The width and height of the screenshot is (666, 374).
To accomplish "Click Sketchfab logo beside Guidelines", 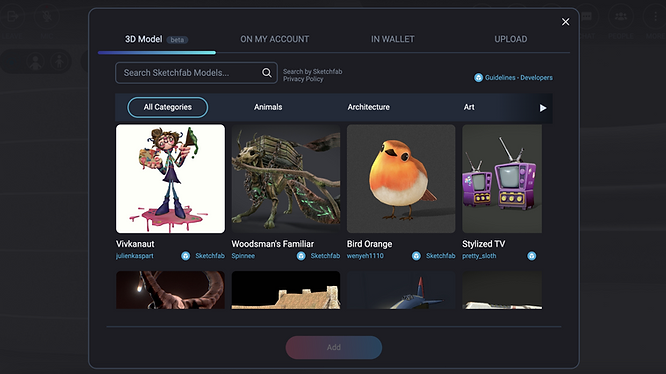I will click(478, 78).
